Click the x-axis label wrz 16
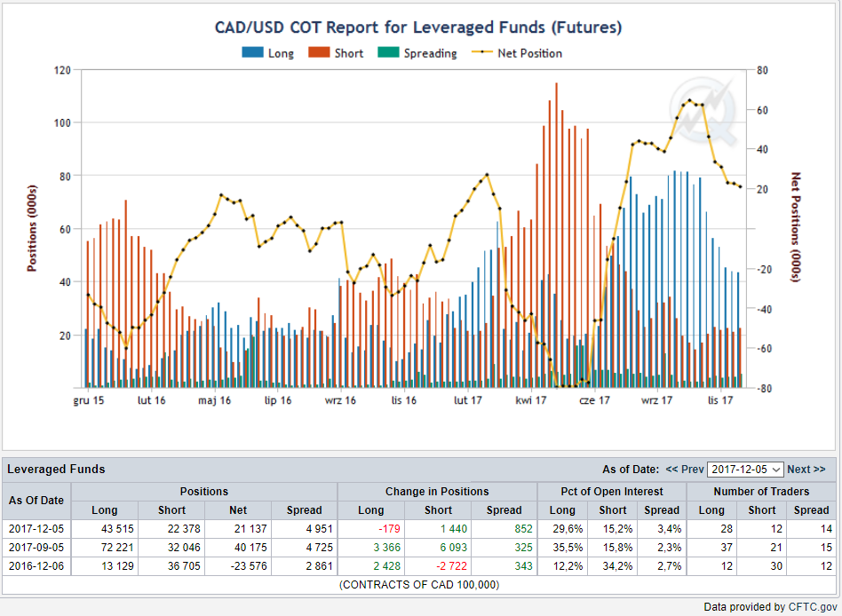 coord(340,400)
